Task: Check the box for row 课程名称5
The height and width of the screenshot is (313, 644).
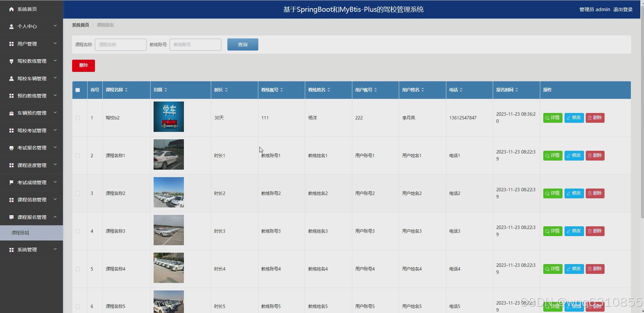Action: [78, 307]
